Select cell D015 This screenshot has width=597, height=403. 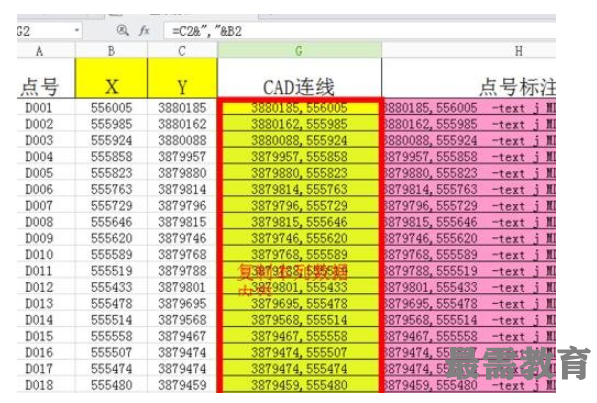pos(46,336)
